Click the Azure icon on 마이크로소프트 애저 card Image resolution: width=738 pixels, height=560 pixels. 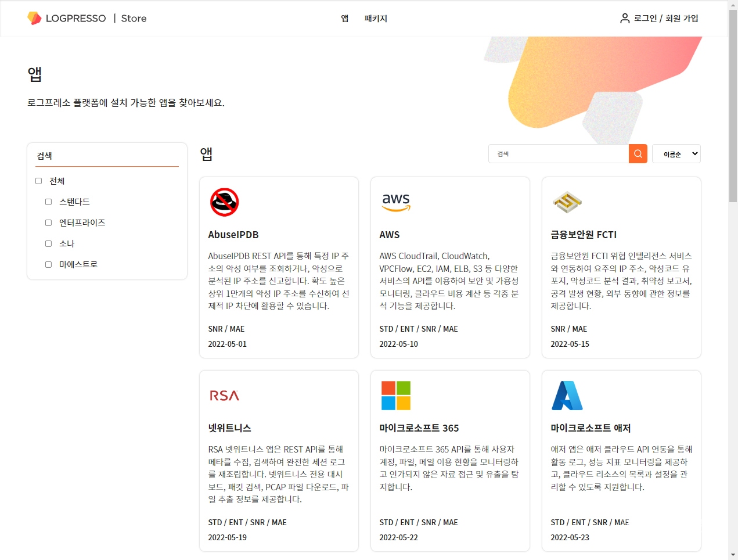[x=567, y=395]
